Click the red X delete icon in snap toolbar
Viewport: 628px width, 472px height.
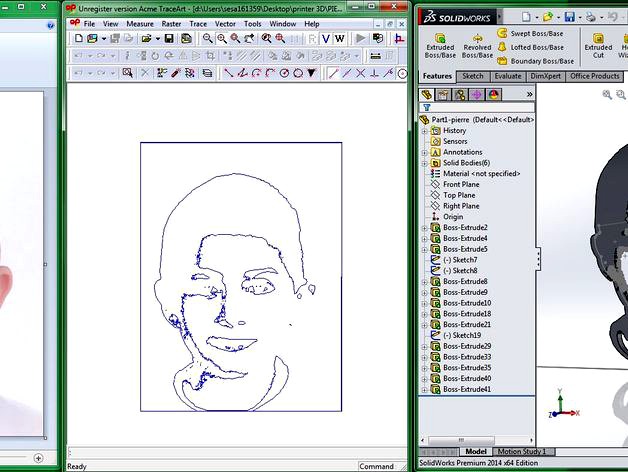[x=360, y=73]
